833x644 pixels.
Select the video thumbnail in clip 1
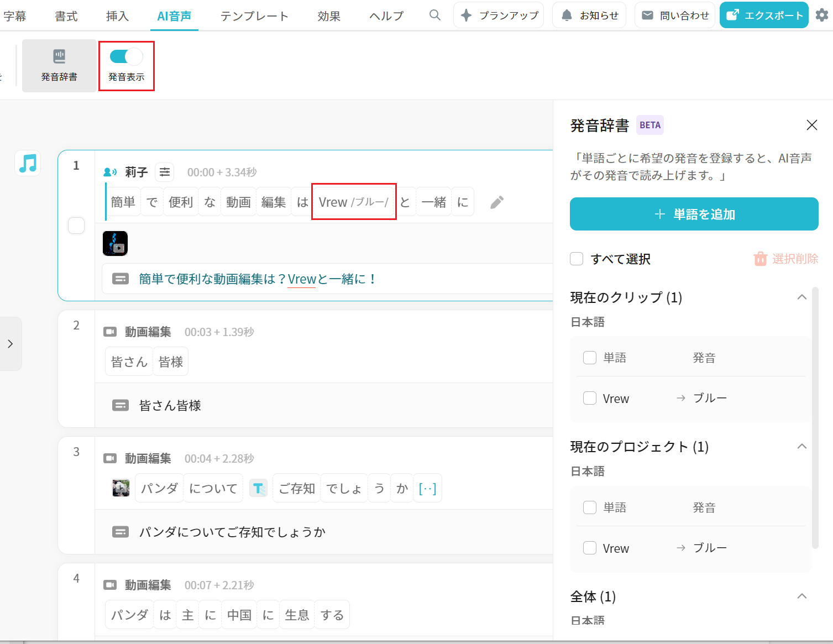point(115,243)
